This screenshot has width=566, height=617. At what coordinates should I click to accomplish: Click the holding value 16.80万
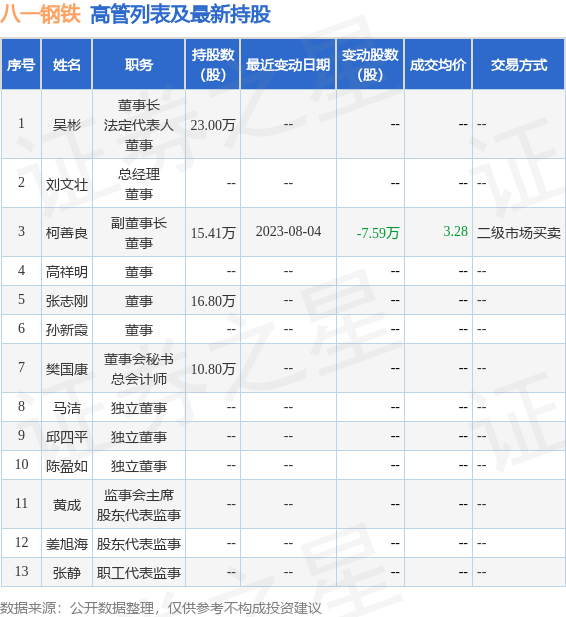pyautogui.click(x=213, y=301)
